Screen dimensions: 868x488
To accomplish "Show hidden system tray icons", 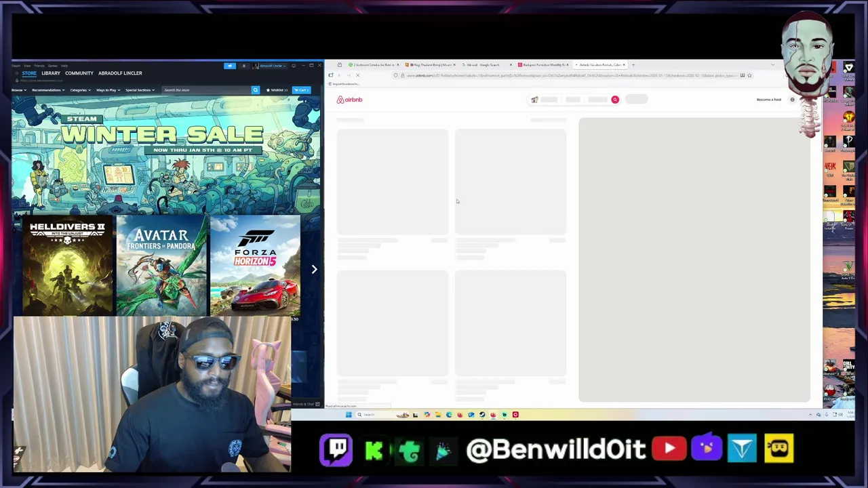I will [810, 415].
